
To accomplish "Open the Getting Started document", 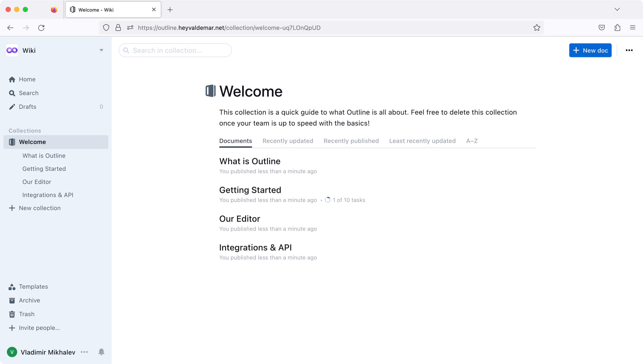I will 250,190.
